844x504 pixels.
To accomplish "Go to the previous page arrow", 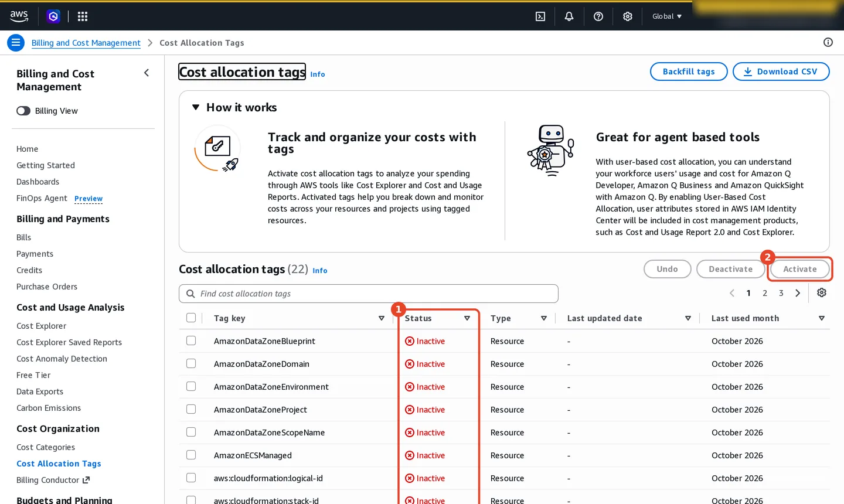I will (732, 293).
